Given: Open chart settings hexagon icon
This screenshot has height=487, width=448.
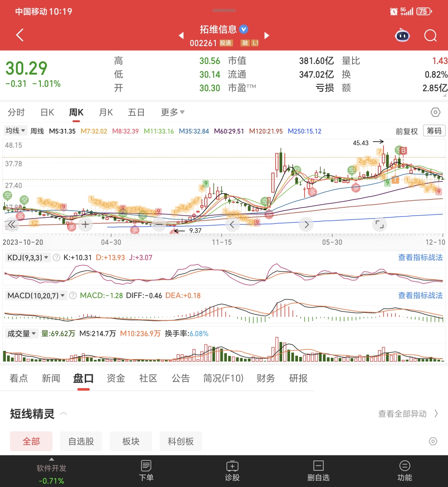Looking at the screenshot, I should [435, 112].
